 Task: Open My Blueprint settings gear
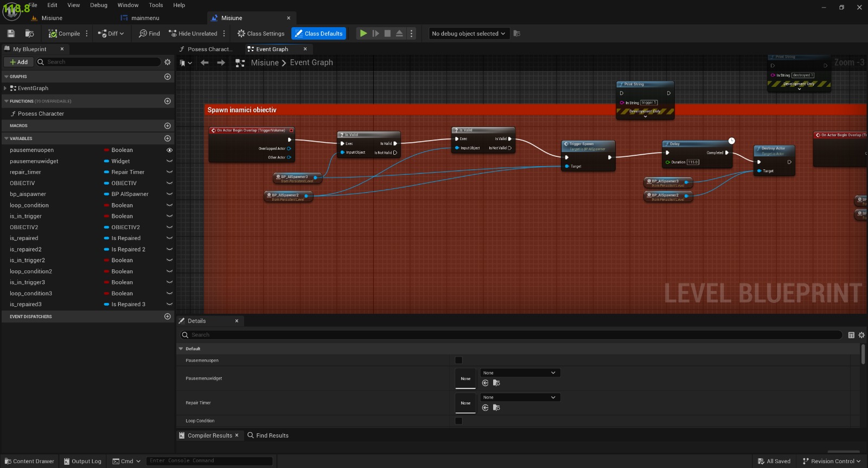tap(168, 62)
